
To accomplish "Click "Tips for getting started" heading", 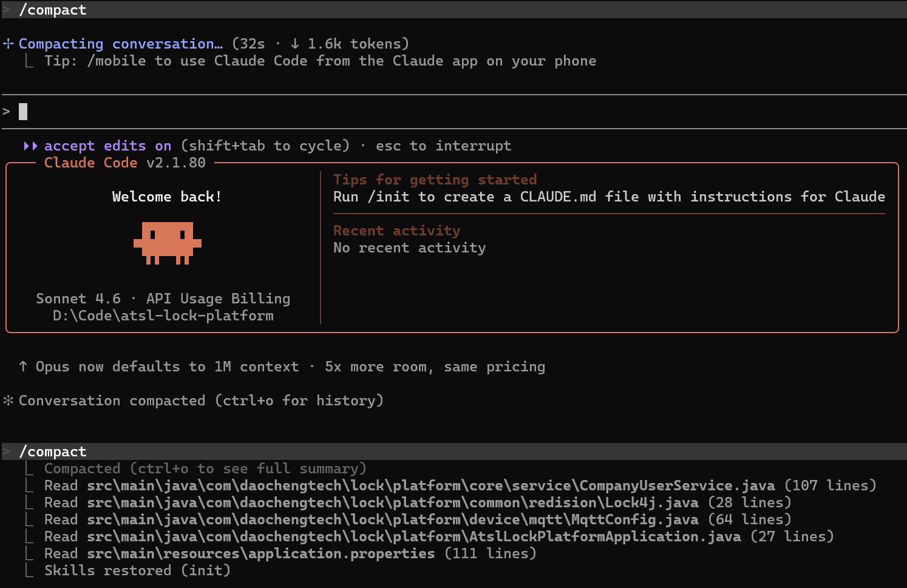I will (x=435, y=180).
